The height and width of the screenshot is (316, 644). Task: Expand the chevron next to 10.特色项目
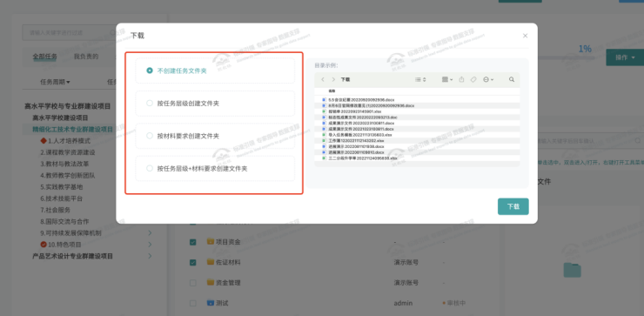click(150, 245)
